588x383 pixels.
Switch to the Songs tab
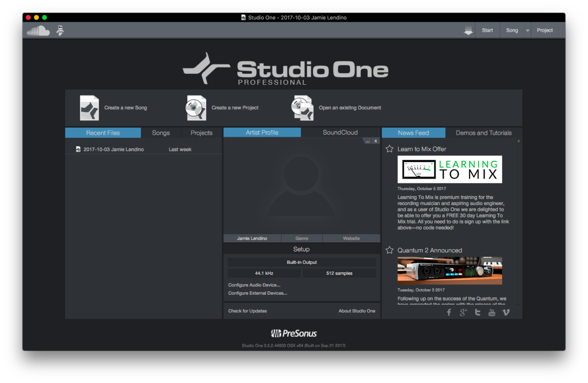[x=161, y=133]
